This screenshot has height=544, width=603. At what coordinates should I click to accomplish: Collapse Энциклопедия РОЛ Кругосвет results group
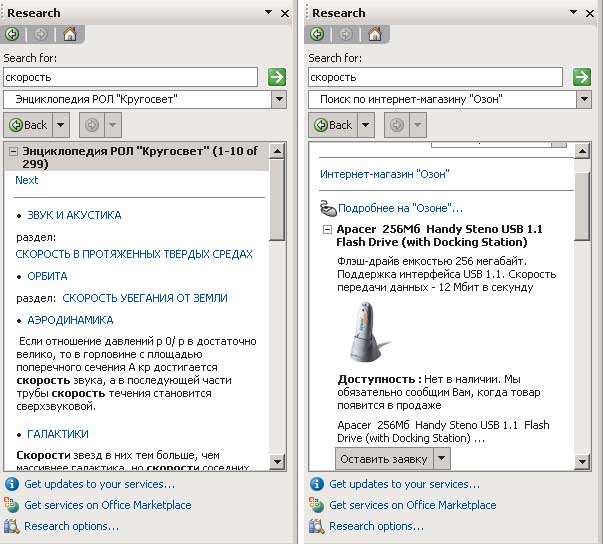tap(13, 151)
